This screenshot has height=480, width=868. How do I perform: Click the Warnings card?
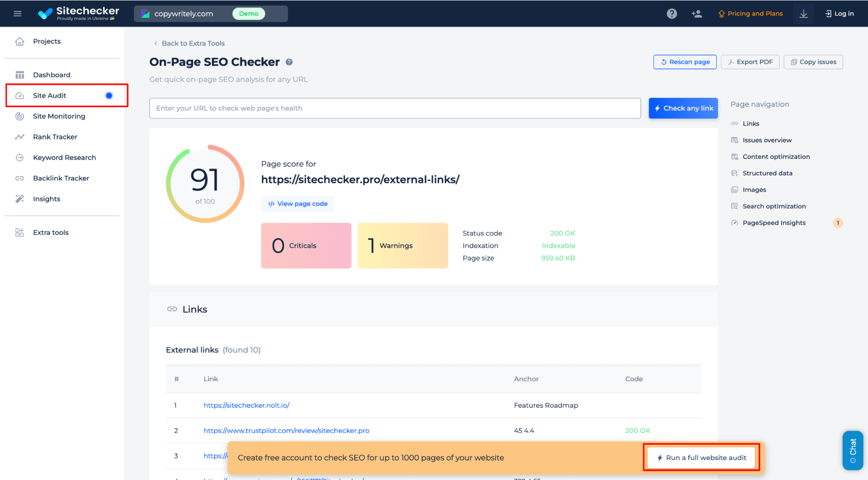pyautogui.click(x=403, y=246)
